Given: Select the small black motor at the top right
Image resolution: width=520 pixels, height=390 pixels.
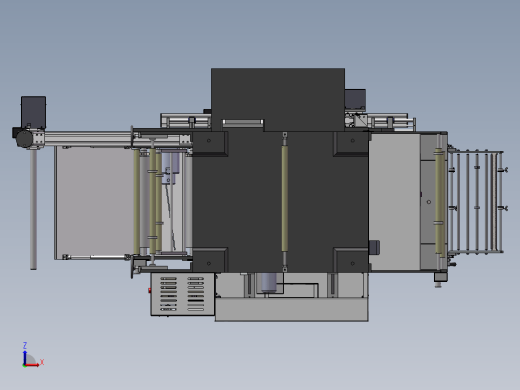Looking at the screenshot, I should point(355,99).
